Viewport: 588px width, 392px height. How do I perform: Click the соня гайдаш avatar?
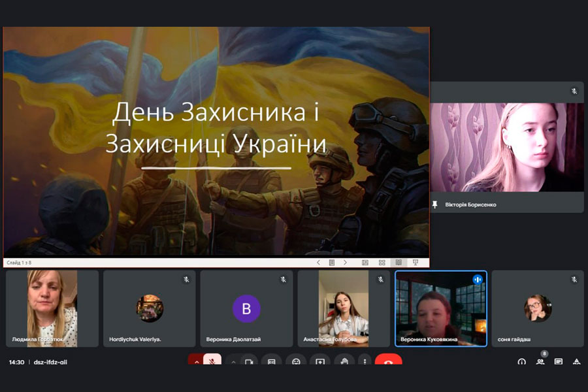(538, 308)
